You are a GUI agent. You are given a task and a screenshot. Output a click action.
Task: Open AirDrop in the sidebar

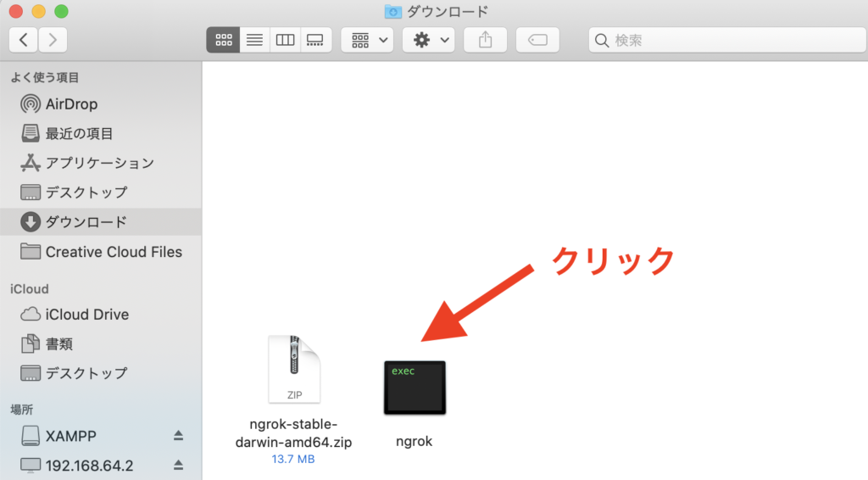[x=101, y=104]
